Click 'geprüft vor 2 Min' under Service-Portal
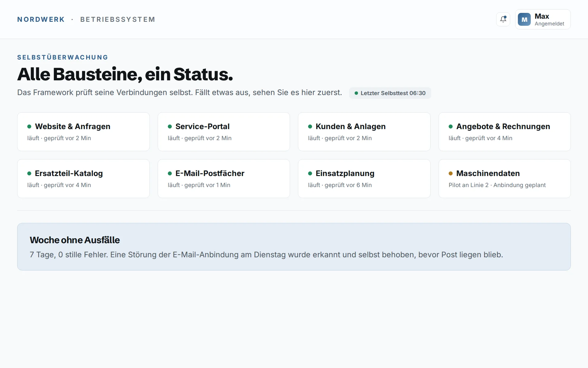 coord(208,138)
